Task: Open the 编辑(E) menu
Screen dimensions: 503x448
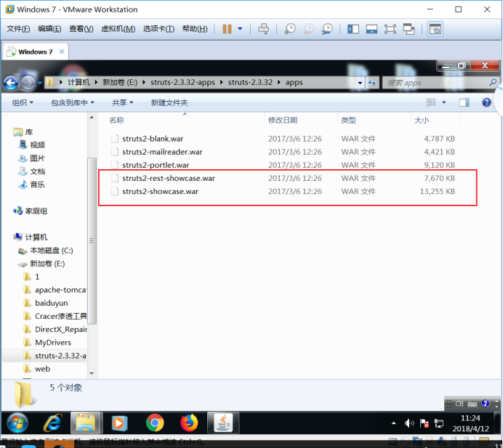Action: 49,29
